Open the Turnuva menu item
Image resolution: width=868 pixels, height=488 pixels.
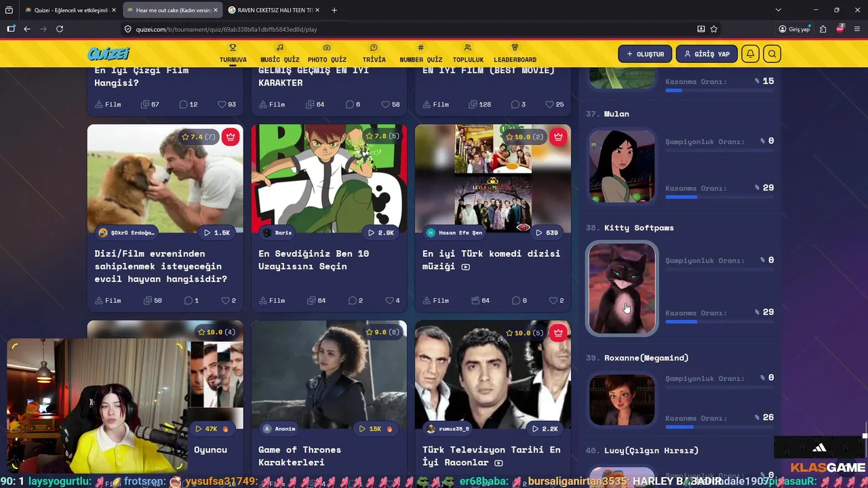click(233, 54)
